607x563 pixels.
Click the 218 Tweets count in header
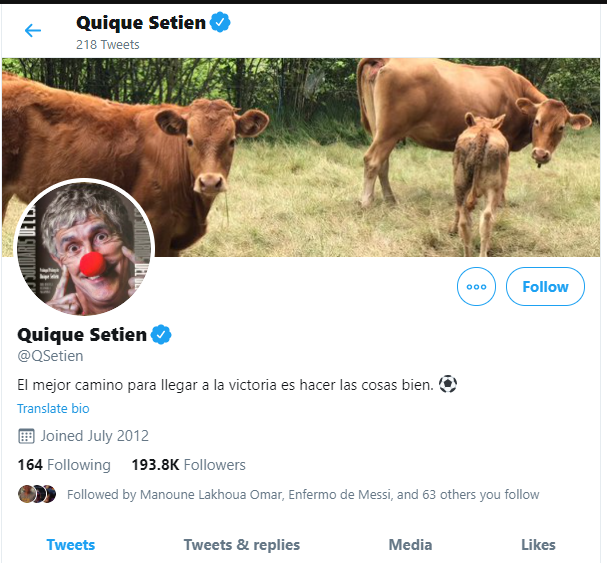click(x=108, y=44)
